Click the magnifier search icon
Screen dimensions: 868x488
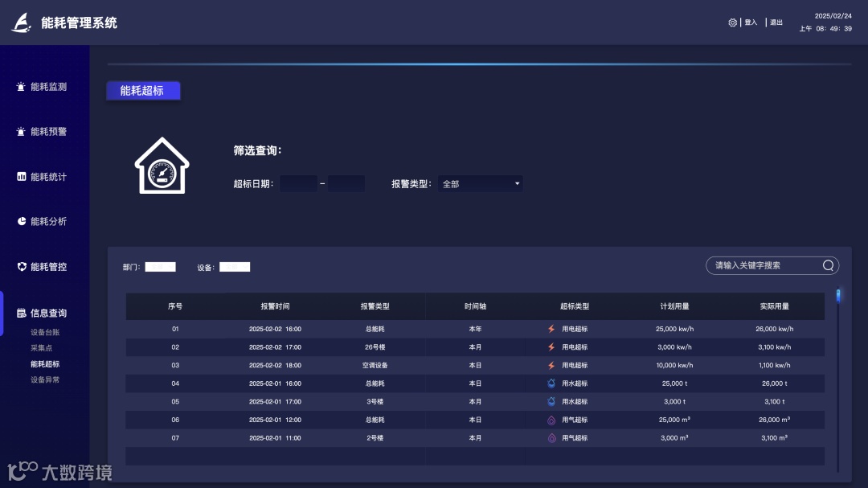[x=828, y=266]
